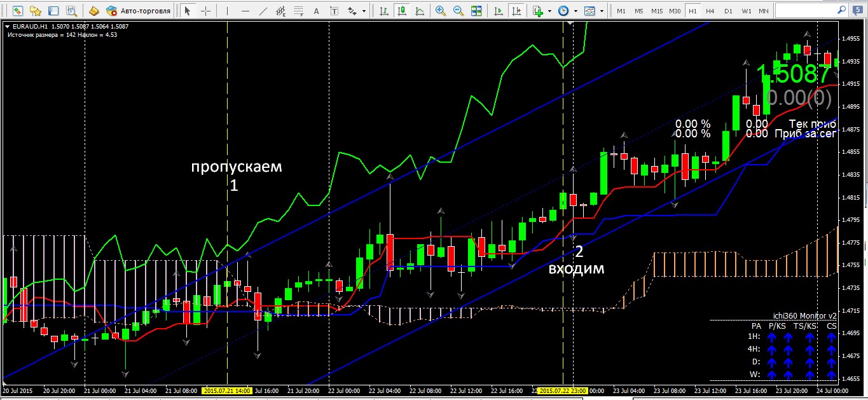Expand the indicators list dropdown arrow
868x400 pixels.
click(549, 11)
